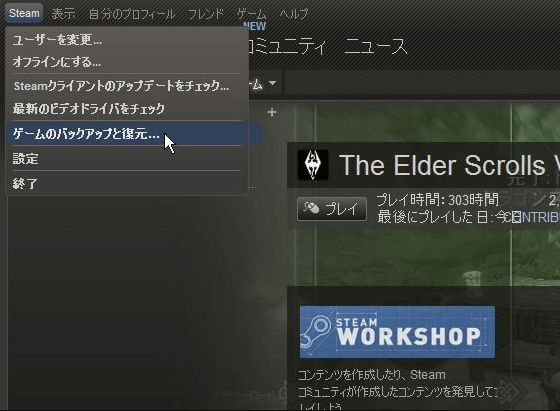Open the ゲーム menu
The image size is (560, 411).
coord(251,14)
